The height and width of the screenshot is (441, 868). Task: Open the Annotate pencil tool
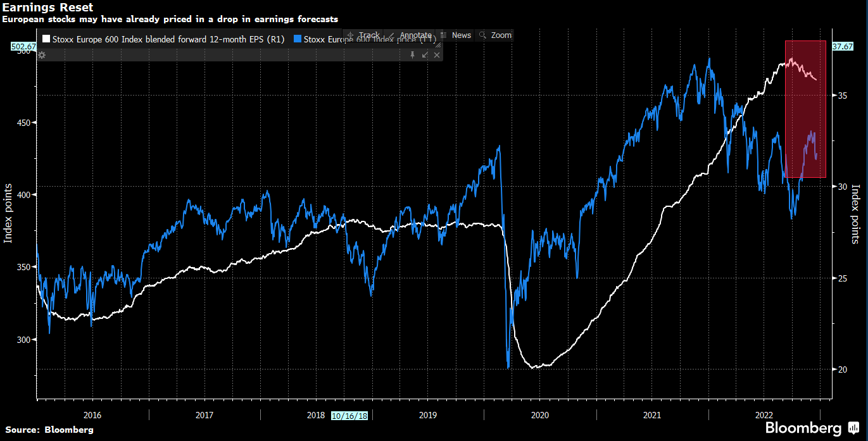[x=410, y=35]
